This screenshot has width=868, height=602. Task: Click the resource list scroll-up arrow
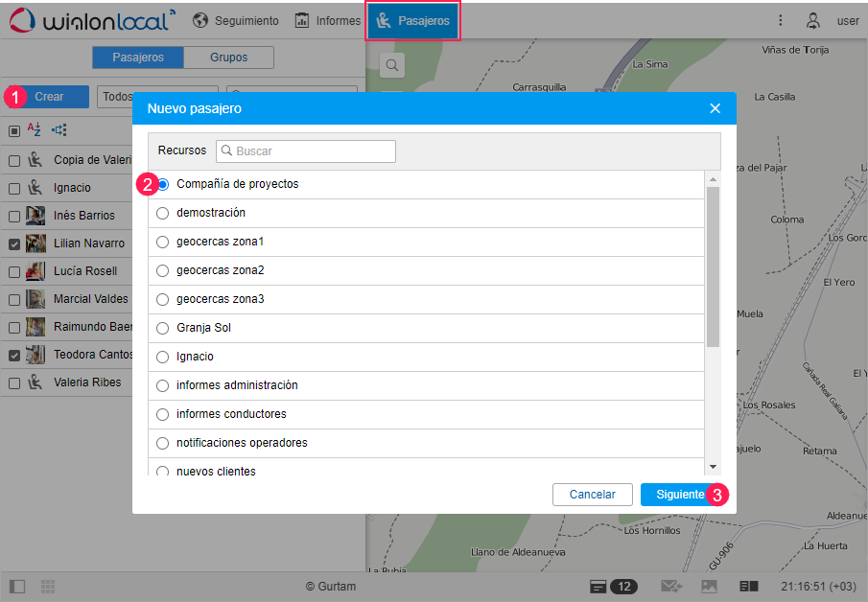(x=713, y=178)
